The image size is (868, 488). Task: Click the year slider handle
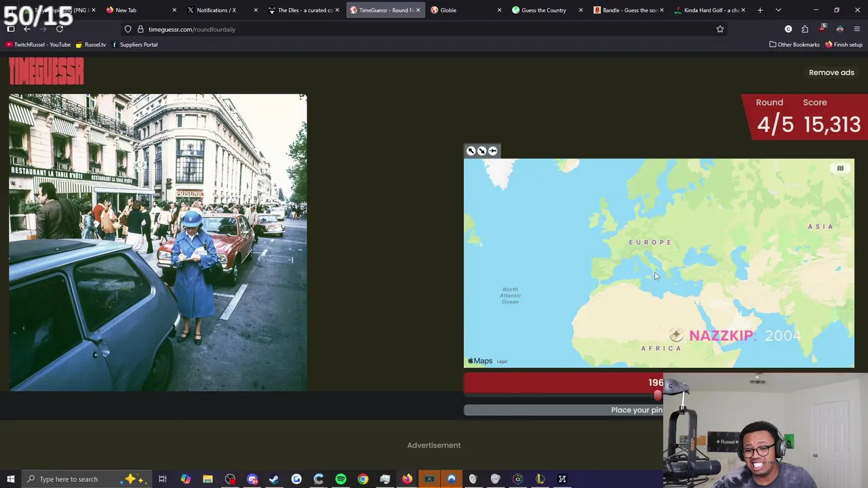[658, 396]
